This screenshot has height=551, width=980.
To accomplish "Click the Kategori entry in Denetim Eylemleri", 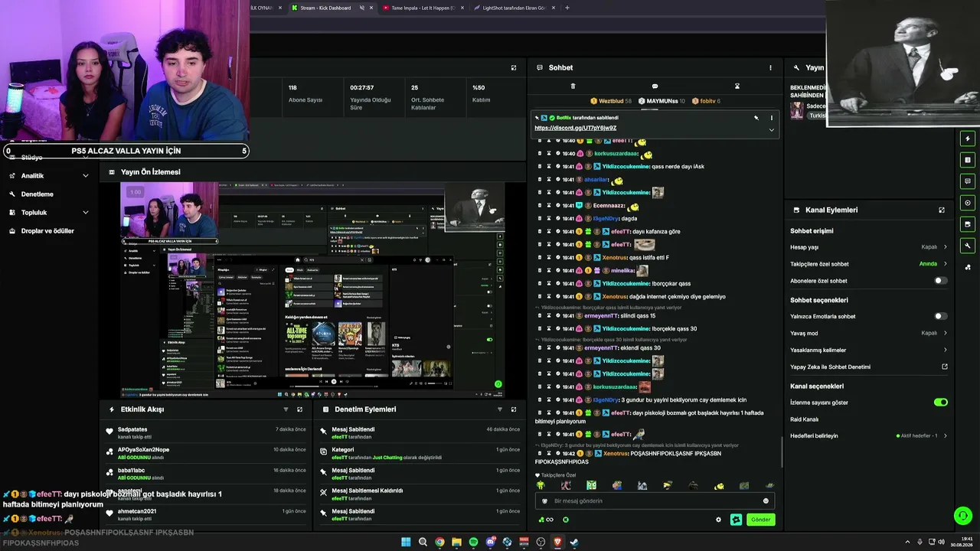I will click(420, 453).
